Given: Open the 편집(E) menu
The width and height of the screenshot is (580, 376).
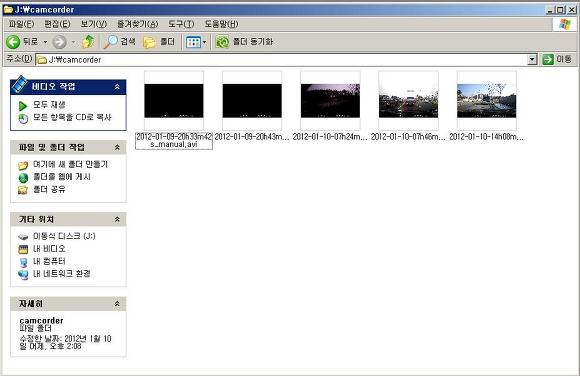Looking at the screenshot, I should pyautogui.click(x=57, y=24).
